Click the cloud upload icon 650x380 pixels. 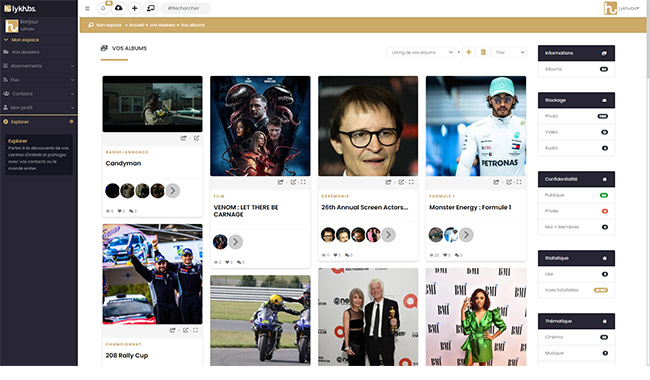tap(119, 8)
